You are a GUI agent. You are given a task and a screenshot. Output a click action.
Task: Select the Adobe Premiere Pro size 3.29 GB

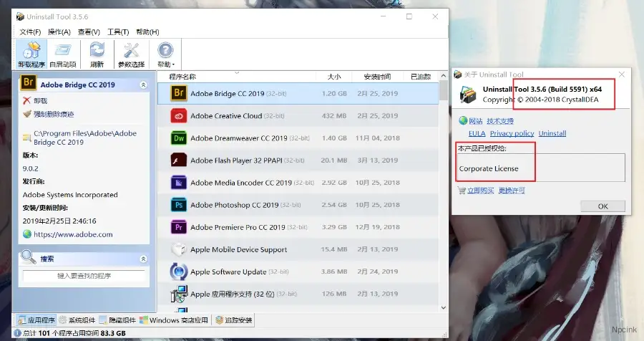coord(334,227)
